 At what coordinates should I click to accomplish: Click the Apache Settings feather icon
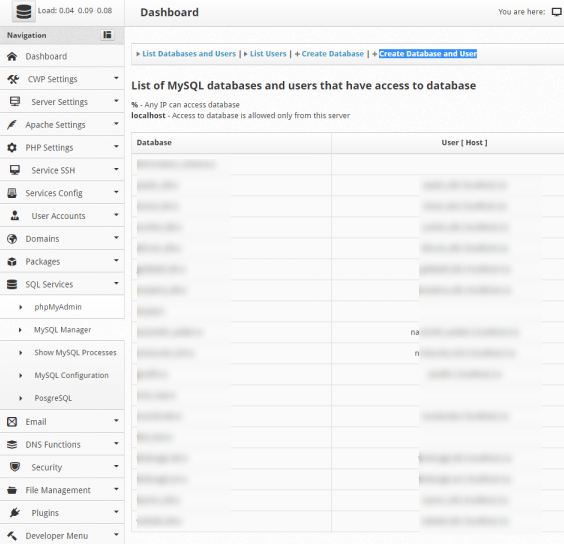click(x=12, y=124)
